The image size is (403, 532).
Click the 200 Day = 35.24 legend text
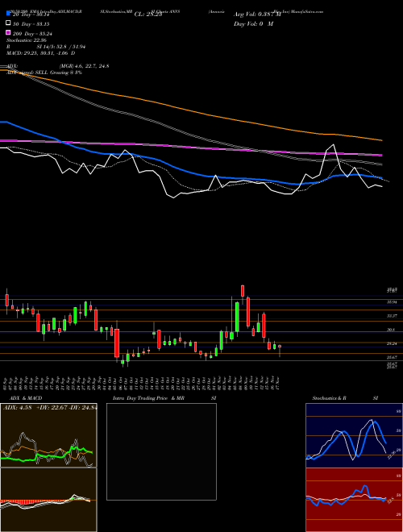tap(32, 34)
